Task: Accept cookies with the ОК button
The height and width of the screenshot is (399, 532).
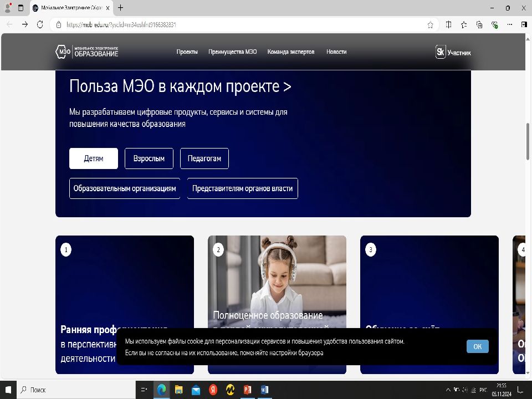Action: click(477, 346)
